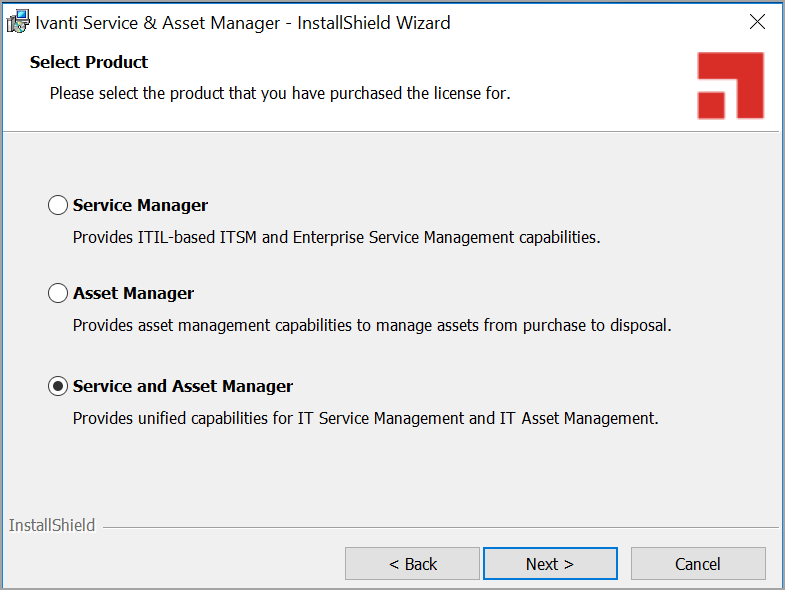Screen dimensions: 785x590
Task: Click the wizard window title text
Action: [x=242, y=22]
